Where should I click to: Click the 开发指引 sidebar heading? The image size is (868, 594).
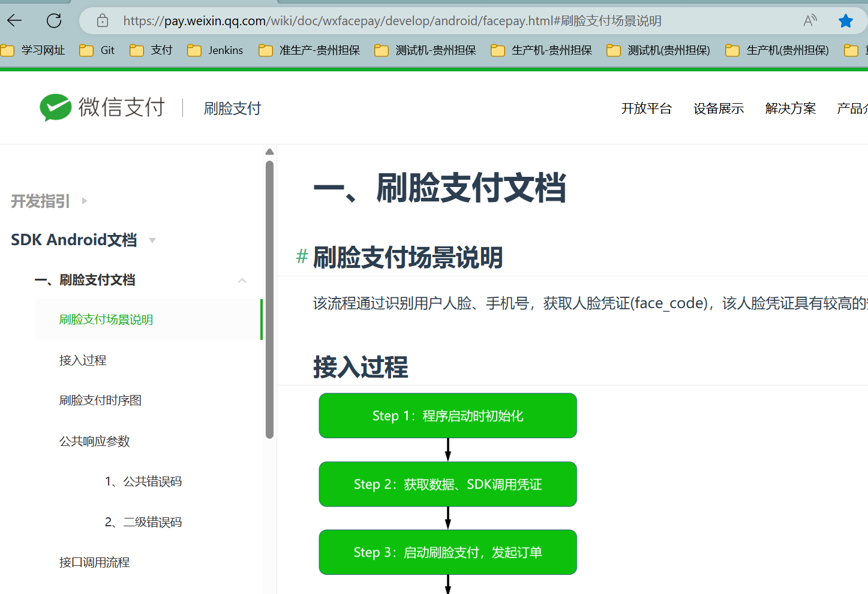coord(40,201)
